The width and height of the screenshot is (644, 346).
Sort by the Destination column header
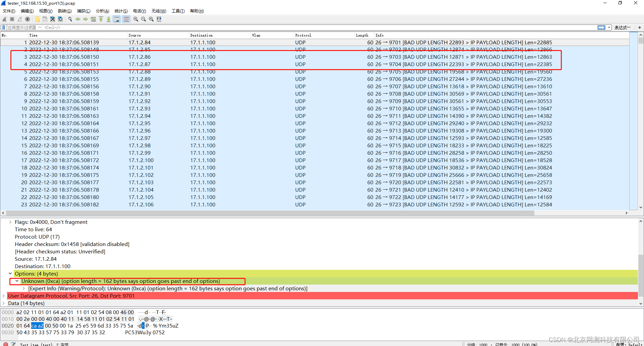point(220,35)
